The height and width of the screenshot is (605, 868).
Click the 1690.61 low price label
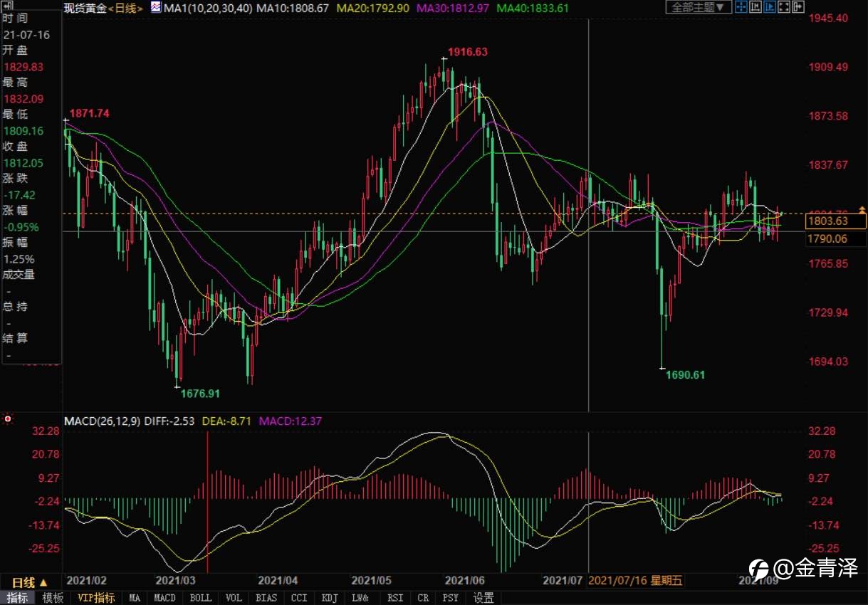click(686, 374)
